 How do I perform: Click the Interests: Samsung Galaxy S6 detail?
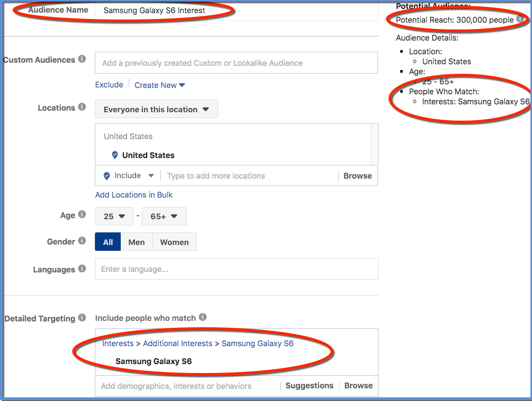click(476, 102)
